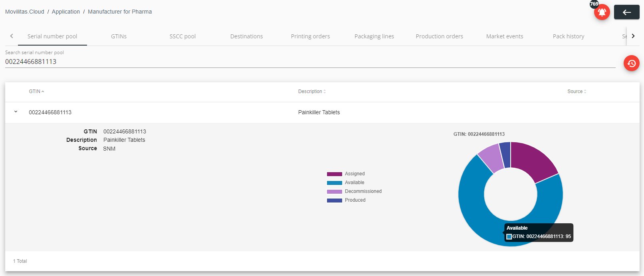Go to Movilitas.Cloud breadcrumb
This screenshot has height=276, width=644.
pyautogui.click(x=25, y=12)
